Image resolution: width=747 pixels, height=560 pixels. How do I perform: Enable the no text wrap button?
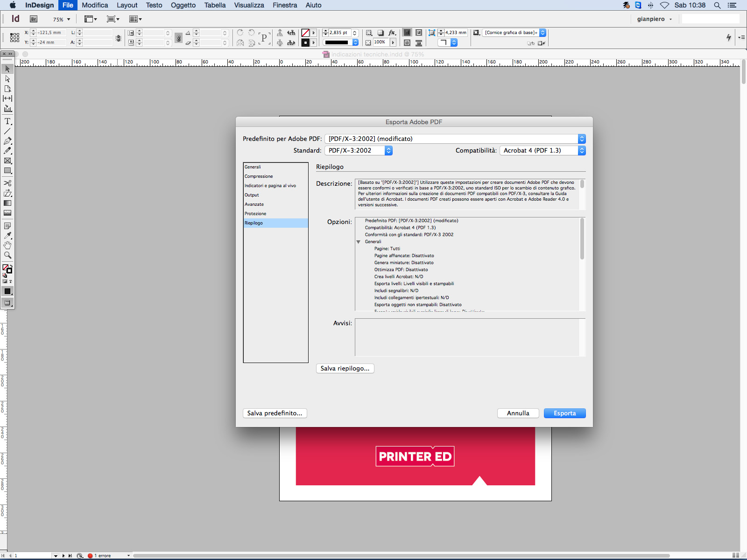407,33
